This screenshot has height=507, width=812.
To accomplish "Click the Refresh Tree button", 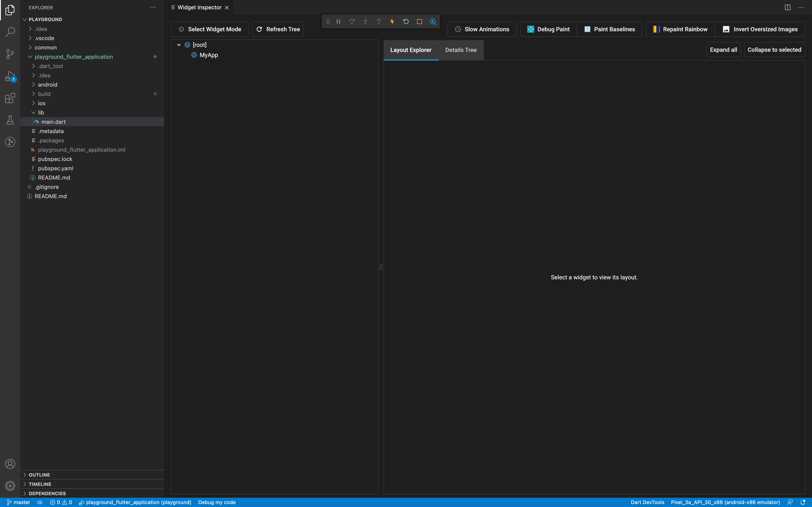I will (278, 29).
